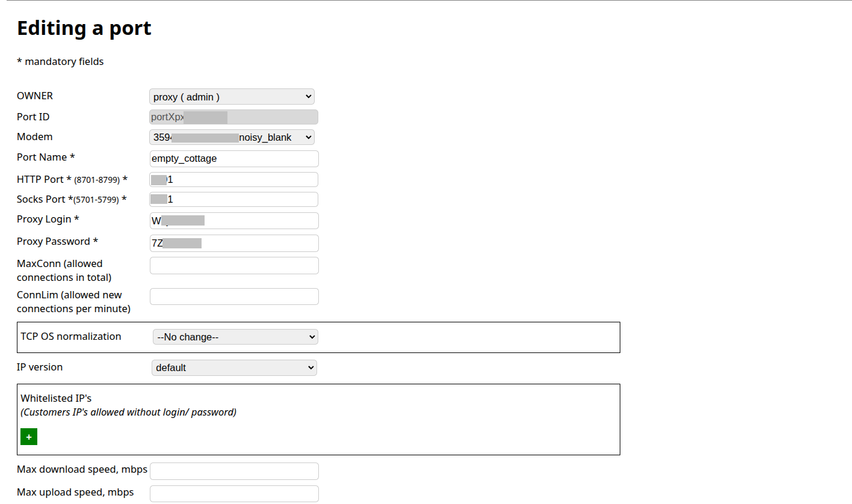Click the ConnLim input field

234,297
